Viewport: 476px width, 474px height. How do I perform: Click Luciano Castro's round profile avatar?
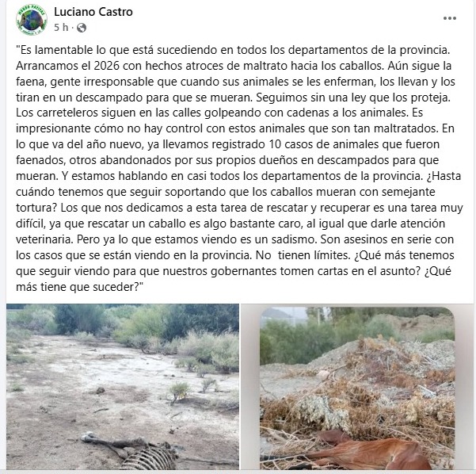click(x=32, y=20)
